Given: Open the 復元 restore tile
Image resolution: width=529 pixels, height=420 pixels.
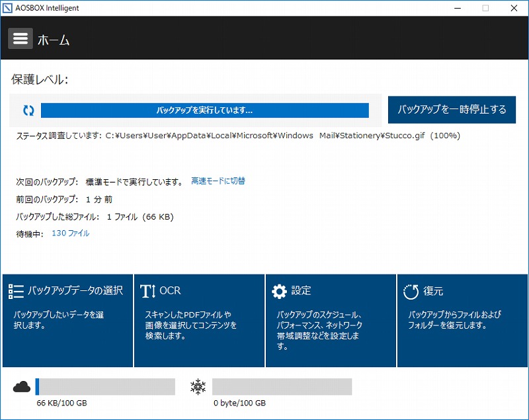Looking at the screenshot, I should coord(462,321).
